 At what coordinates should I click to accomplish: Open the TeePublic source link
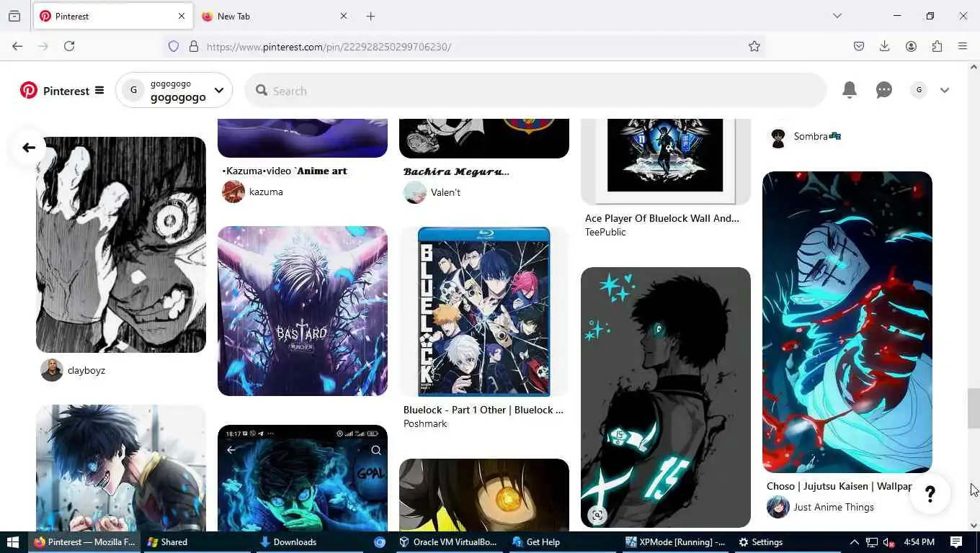[x=605, y=232]
